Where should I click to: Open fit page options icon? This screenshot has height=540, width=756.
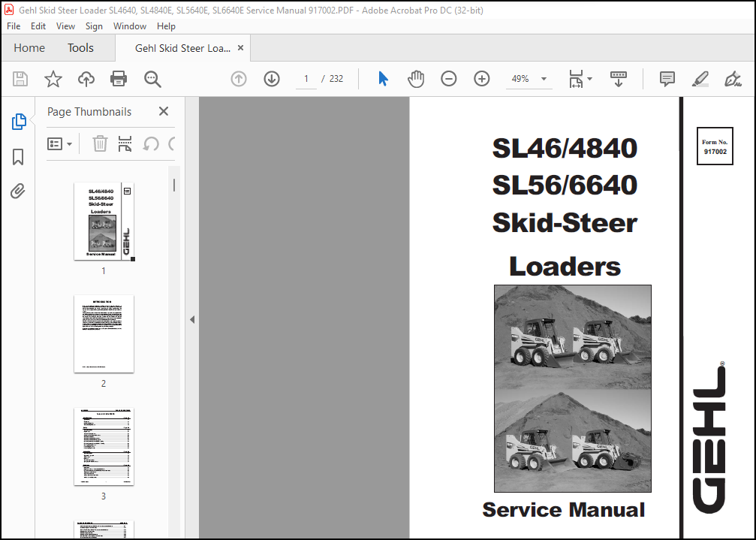(x=576, y=79)
